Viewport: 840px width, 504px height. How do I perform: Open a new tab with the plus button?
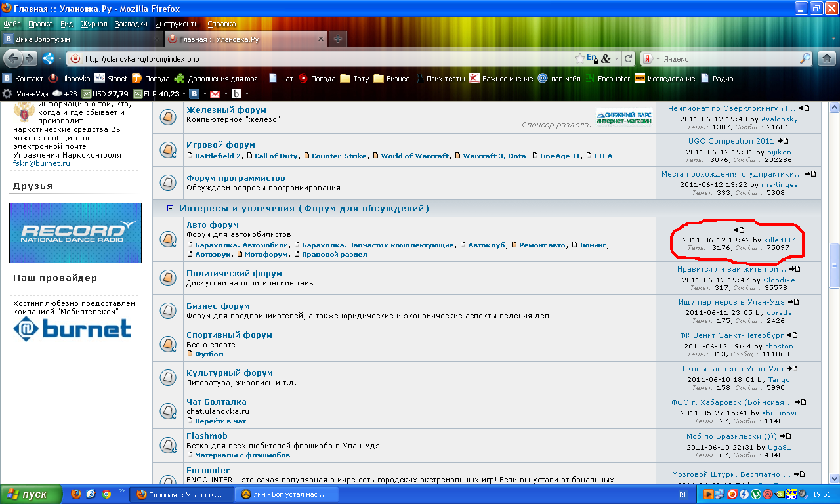[337, 39]
